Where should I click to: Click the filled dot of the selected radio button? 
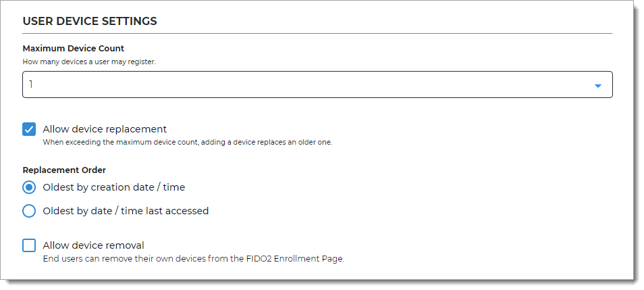pyautogui.click(x=29, y=187)
